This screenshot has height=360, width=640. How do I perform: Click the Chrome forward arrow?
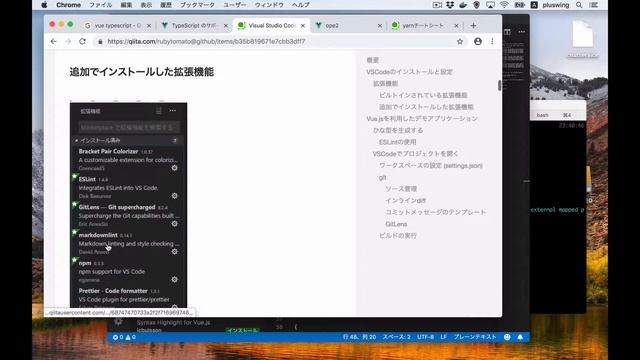(68, 41)
